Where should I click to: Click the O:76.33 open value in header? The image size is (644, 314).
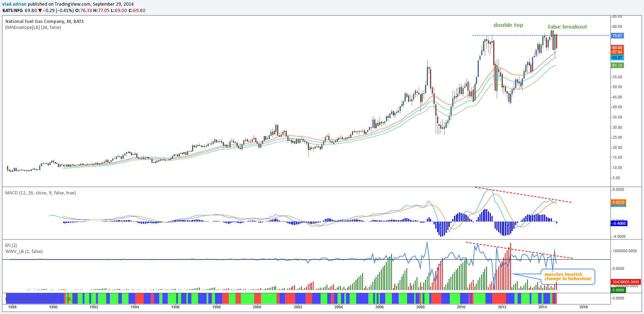coord(84,11)
